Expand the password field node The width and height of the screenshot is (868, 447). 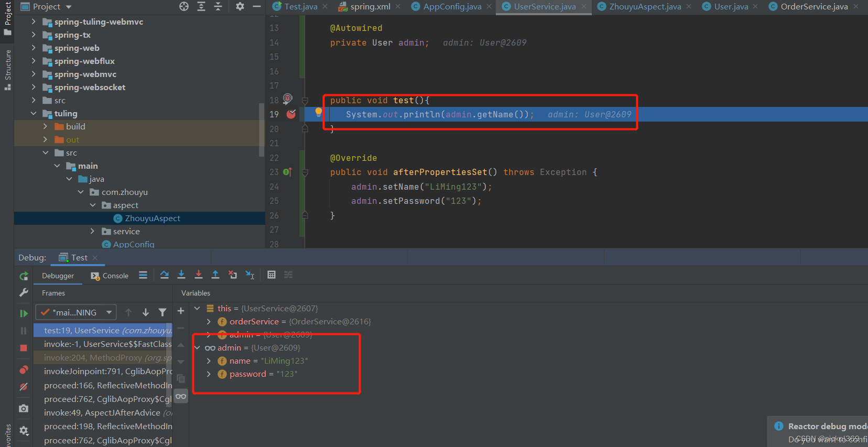(x=209, y=374)
